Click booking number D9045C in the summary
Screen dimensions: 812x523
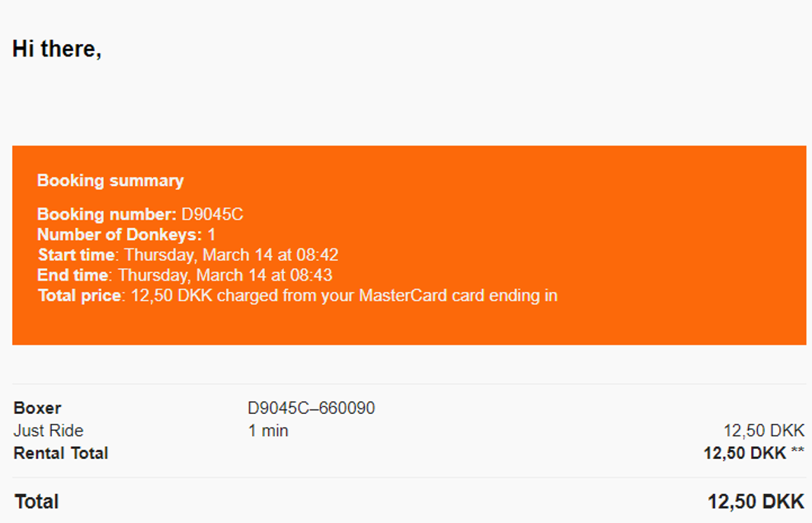point(213,214)
